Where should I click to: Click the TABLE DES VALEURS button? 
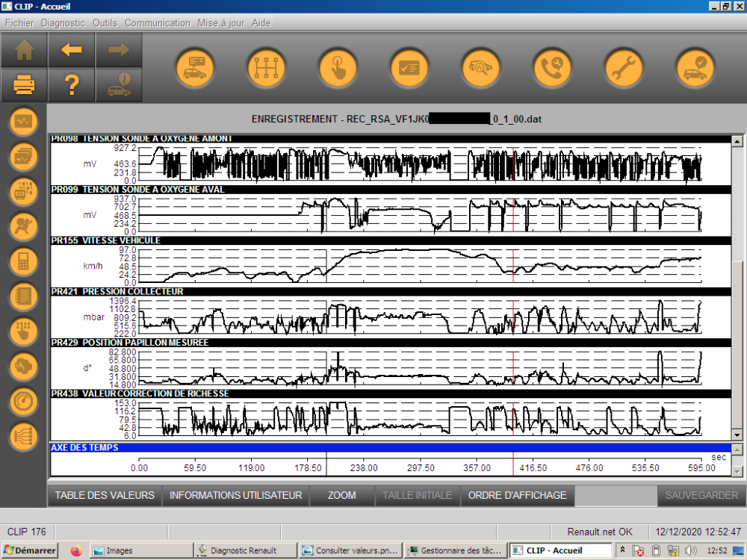point(105,495)
